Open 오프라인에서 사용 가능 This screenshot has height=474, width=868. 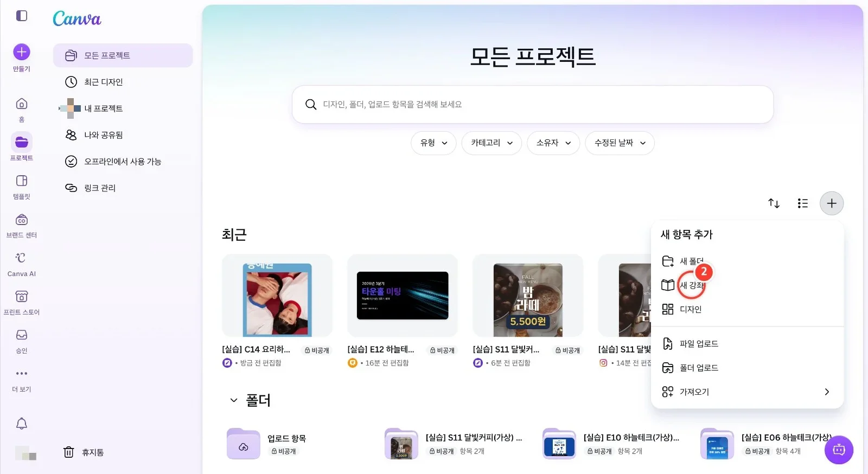[x=123, y=162]
